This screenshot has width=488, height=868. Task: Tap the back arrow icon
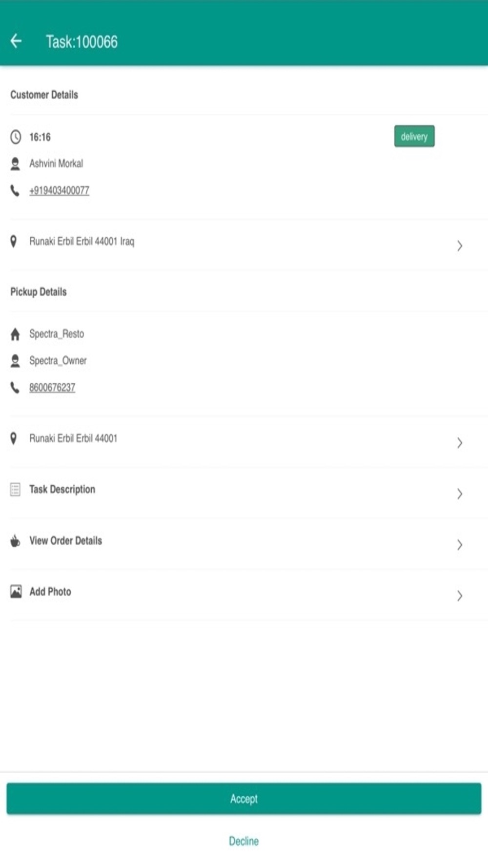16,41
